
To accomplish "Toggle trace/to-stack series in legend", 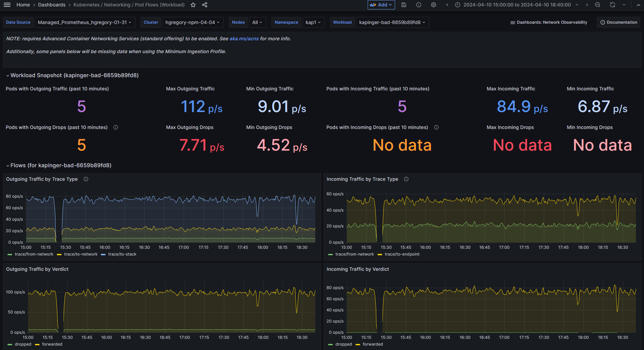I will [122, 254].
